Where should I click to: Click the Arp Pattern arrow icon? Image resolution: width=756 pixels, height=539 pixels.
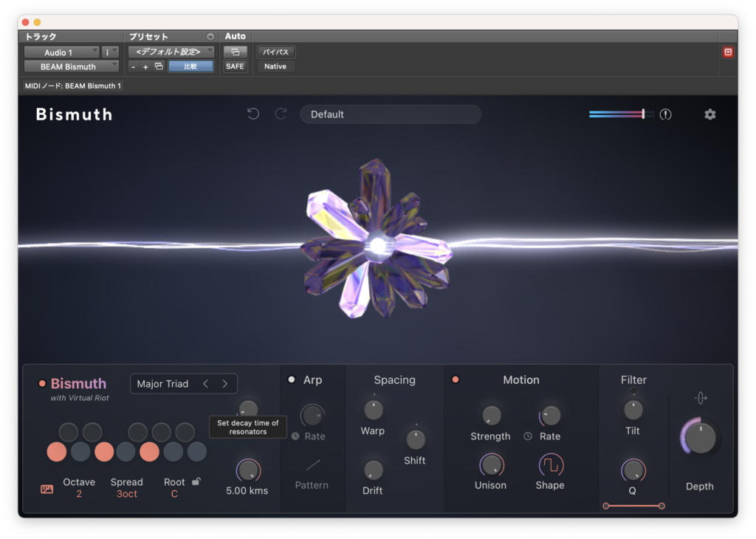[312, 464]
